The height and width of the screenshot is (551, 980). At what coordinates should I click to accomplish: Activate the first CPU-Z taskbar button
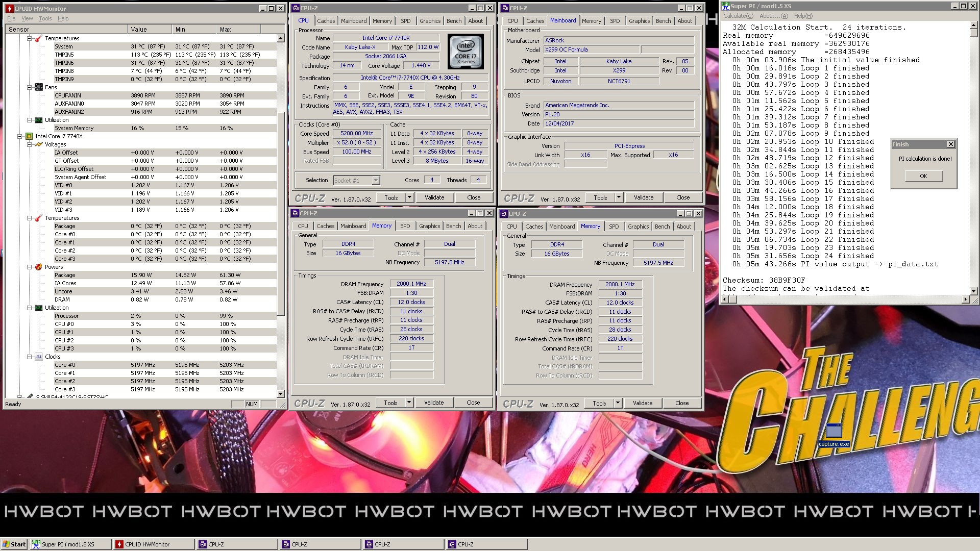237,544
